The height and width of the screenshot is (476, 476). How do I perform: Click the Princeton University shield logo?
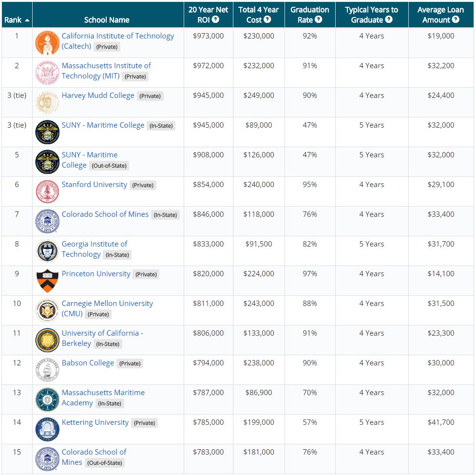(x=47, y=281)
